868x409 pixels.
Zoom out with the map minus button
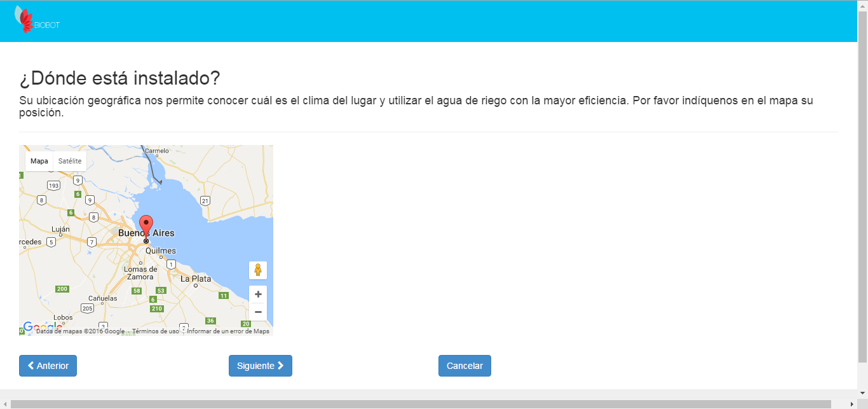point(258,312)
